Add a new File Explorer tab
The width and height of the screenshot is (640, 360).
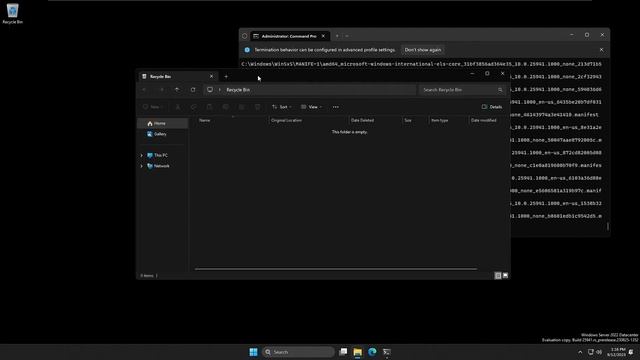coord(226,76)
